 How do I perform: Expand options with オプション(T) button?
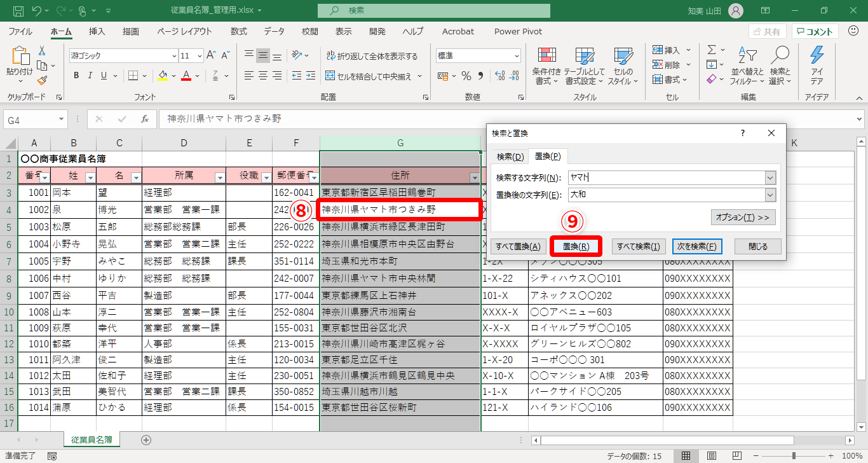(x=743, y=218)
